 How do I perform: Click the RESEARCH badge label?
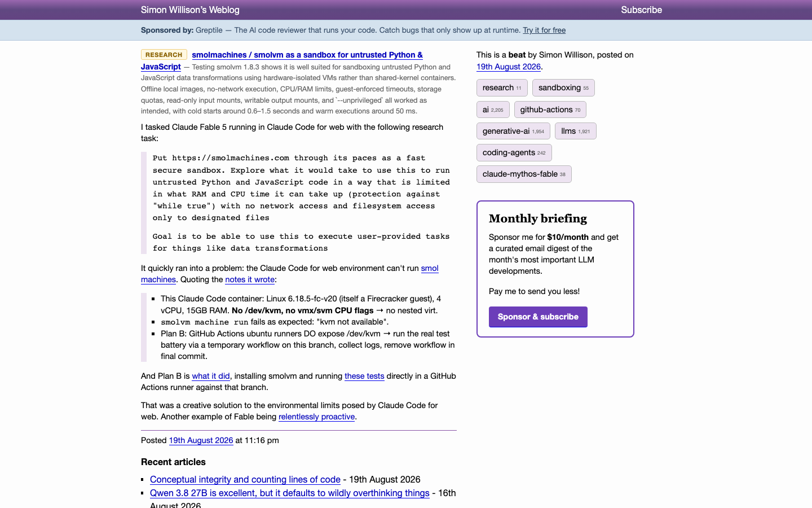coord(164,55)
